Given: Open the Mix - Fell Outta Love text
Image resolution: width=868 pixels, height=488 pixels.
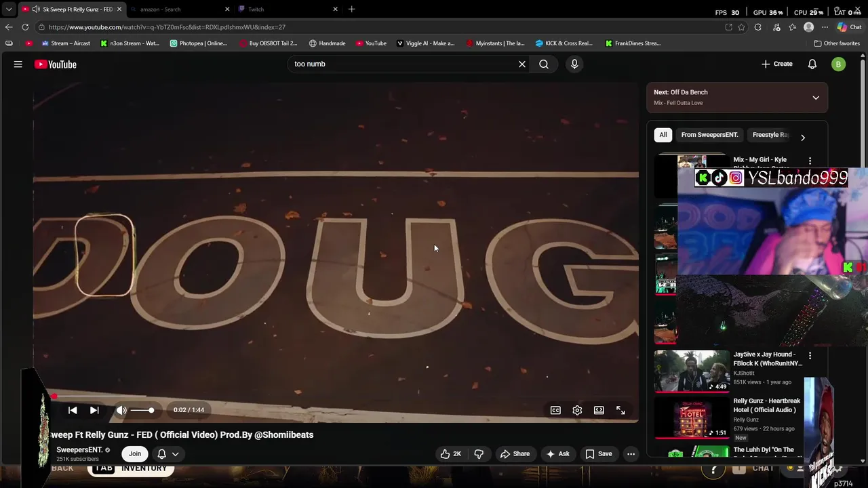Looking at the screenshot, I should [x=678, y=103].
